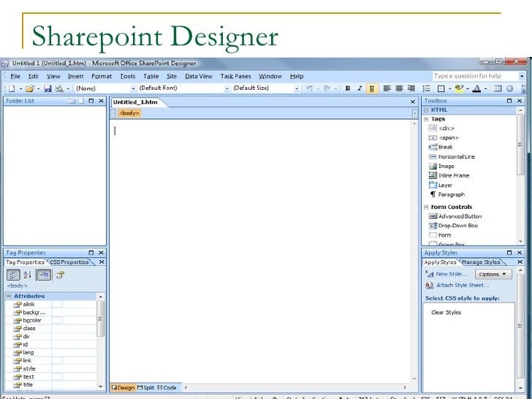Open the Task Panes menu
532x399 pixels.
pyautogui.click(x=235, y=76)
